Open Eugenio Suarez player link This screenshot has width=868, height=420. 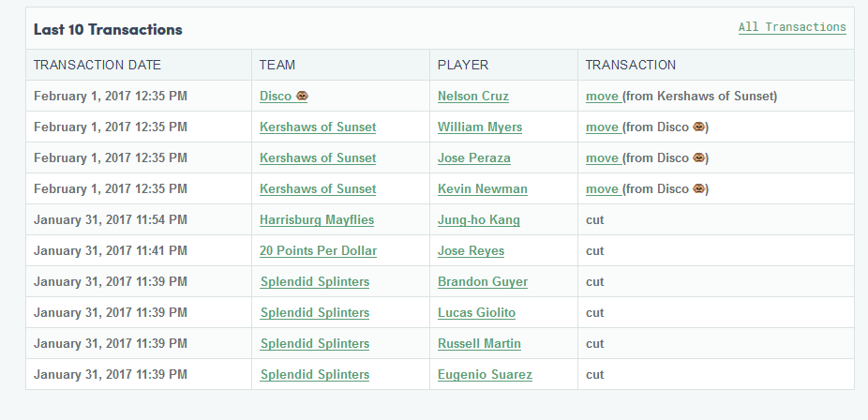(485, 375)
